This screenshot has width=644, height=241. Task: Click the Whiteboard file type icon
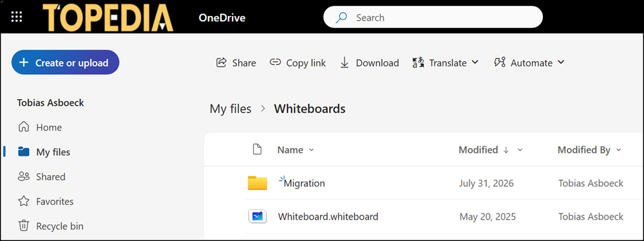point(258,216)
